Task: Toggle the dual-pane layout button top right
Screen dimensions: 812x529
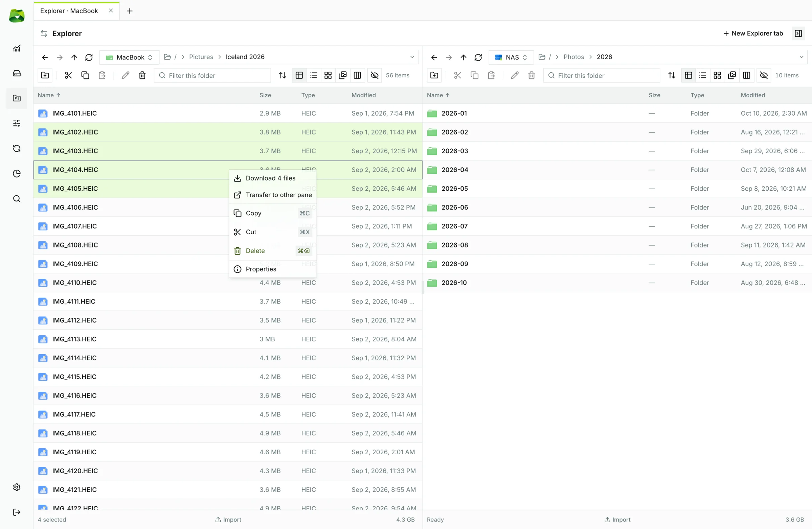Action: [x=798, y=33]
